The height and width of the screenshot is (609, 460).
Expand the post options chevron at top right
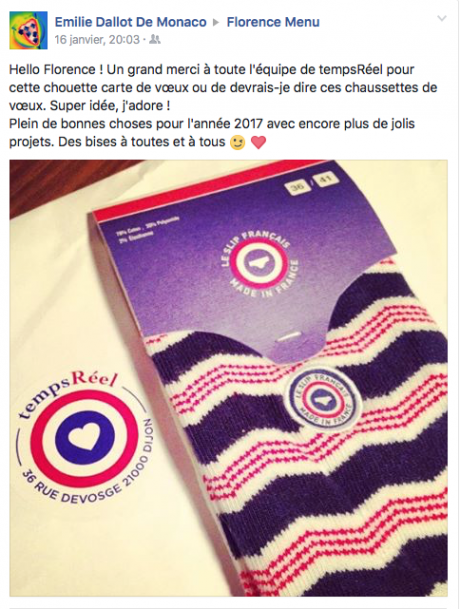[442, 18]
